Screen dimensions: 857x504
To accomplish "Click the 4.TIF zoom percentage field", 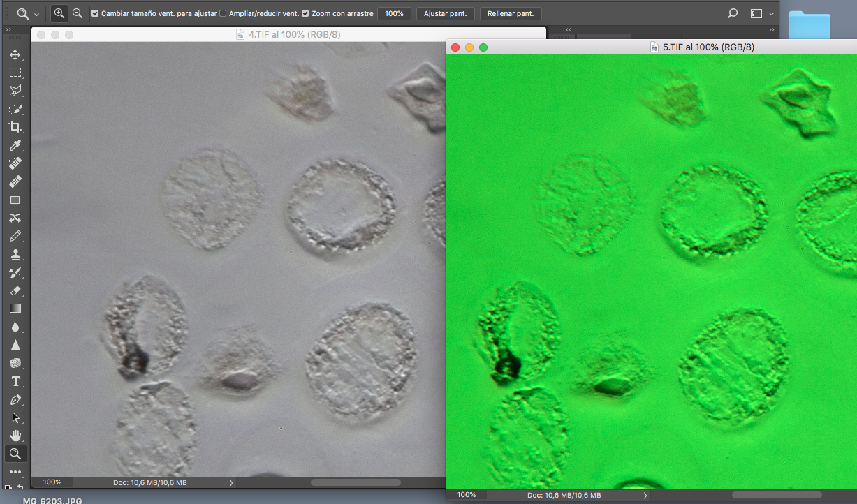I will pos(52,482).
